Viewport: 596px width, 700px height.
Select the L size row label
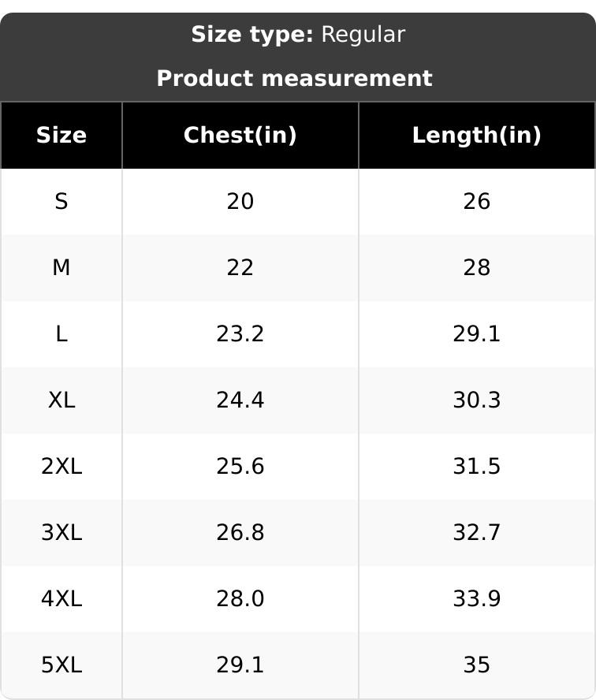point(61,334)
